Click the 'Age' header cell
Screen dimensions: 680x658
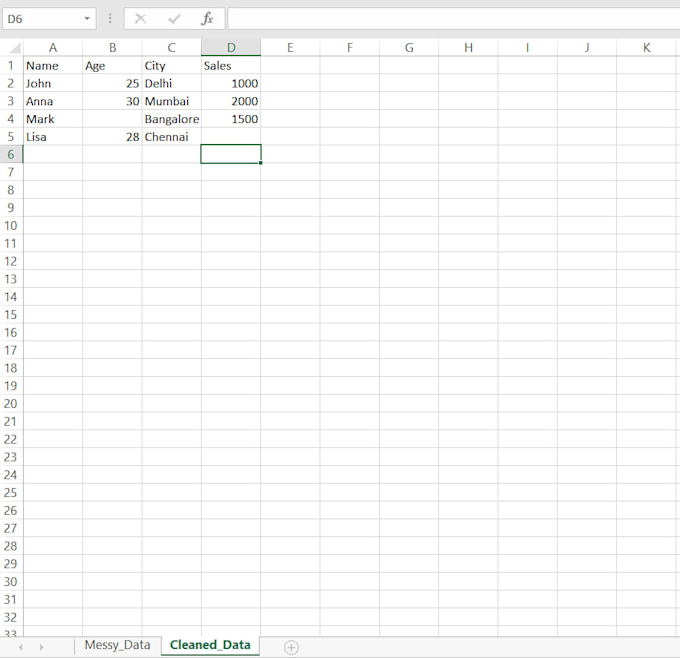112,65
